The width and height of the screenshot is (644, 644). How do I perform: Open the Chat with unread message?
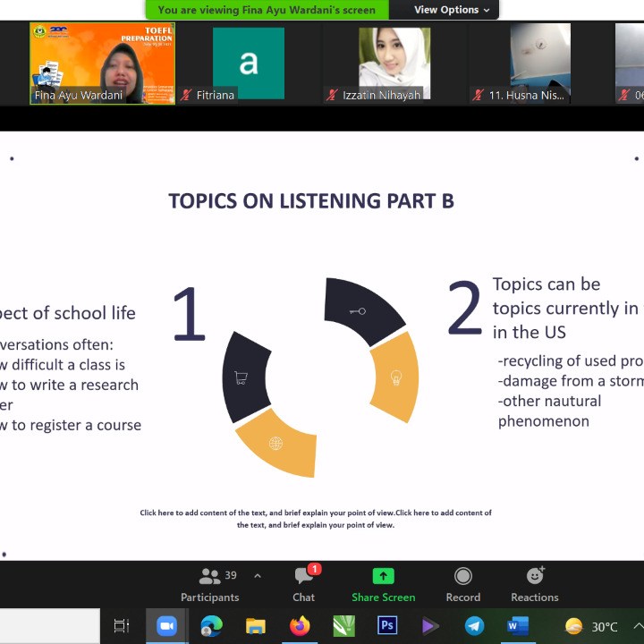(x=303, y=584)
